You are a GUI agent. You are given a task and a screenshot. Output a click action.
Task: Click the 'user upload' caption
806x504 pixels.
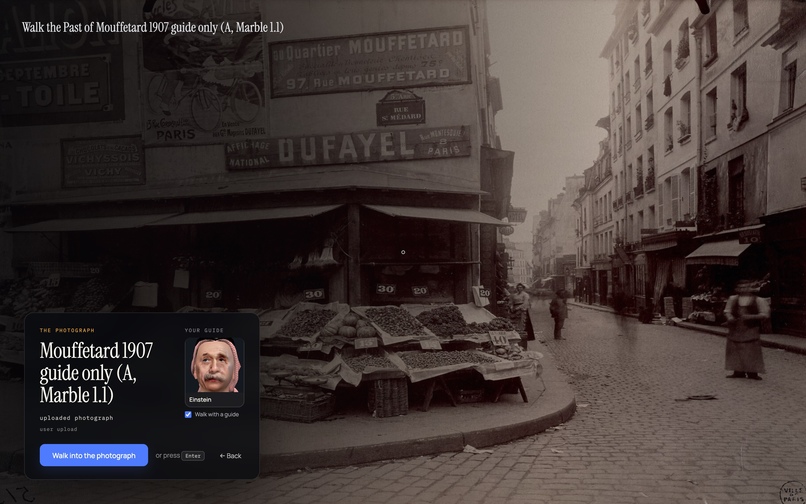(x=58, y=429)
